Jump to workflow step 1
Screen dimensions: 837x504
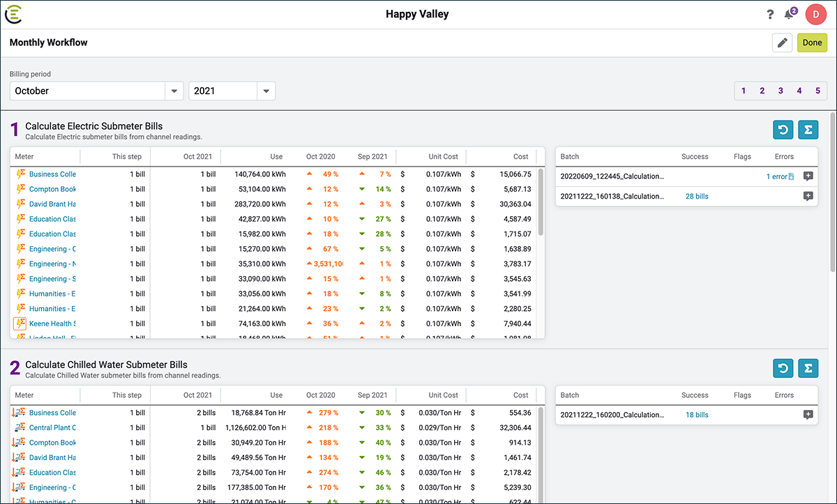[744, 91]
